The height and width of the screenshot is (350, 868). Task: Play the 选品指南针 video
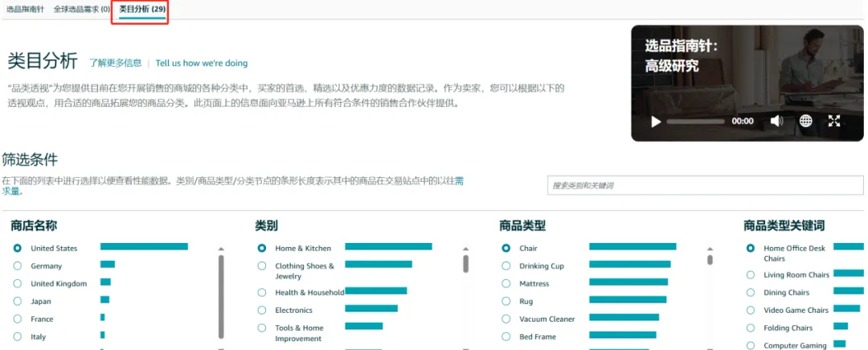pos(656,121)
